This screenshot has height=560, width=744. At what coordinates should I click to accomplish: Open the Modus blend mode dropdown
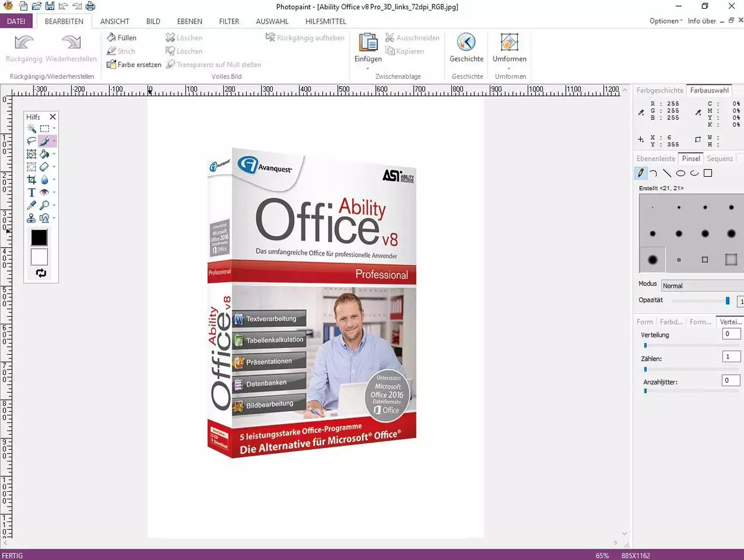(701, 286)
